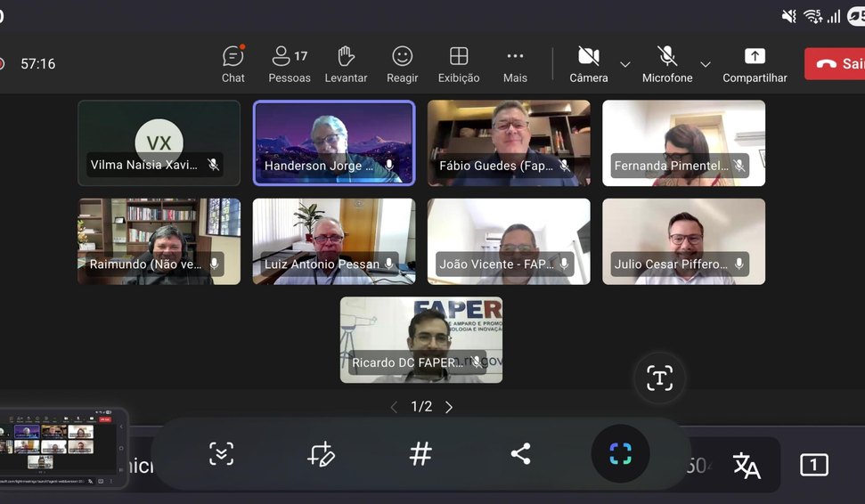This screenshot has width=865, height=504.
Task: Turn on the Câmera
Action: tap(589, 64)
